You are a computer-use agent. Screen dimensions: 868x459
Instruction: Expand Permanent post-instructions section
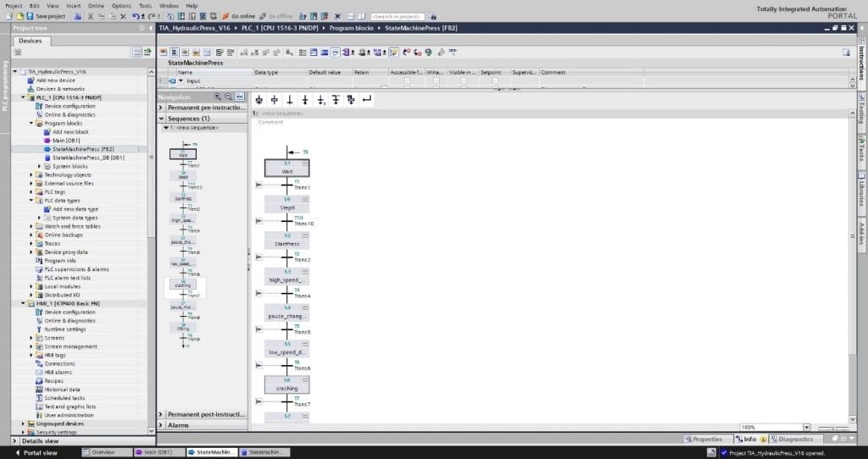pyautogui.click(x=162, y=414)
